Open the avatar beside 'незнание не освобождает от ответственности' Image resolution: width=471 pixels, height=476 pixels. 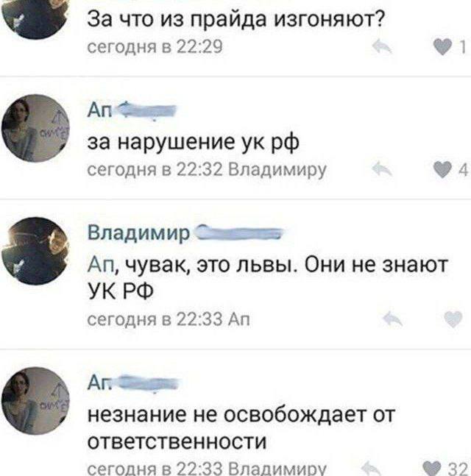(35, 401)
